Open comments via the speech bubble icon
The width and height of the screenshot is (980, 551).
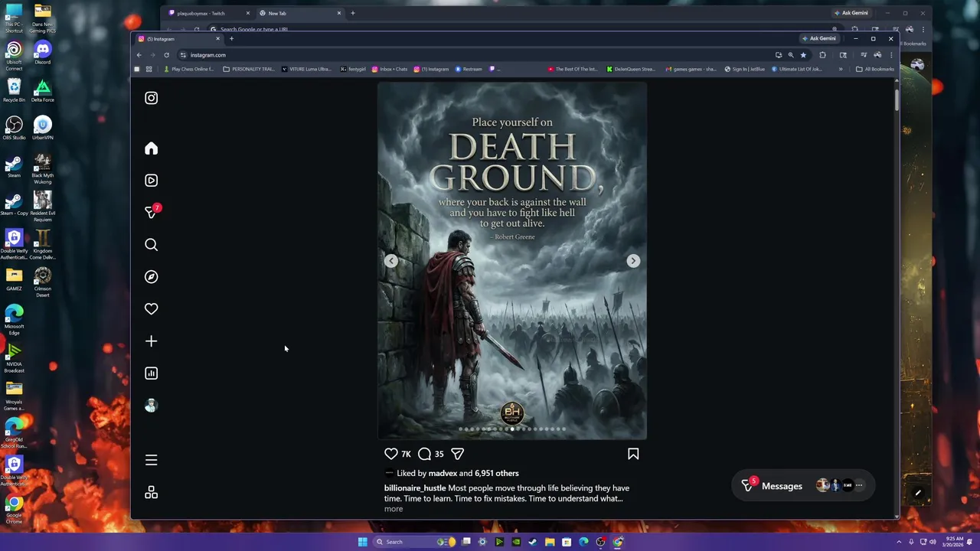click(424, 454)
